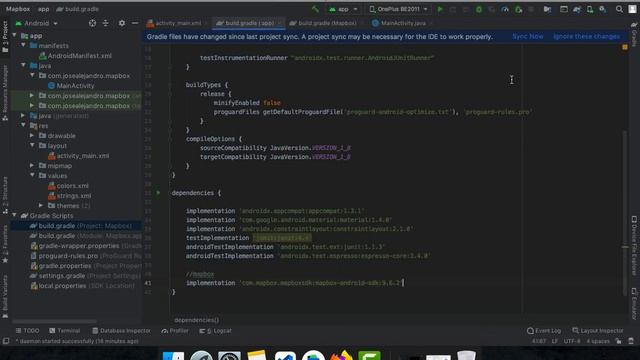Screen dimensions: 640x360
Task: Open the Profiler tool window button
Action: point(175,331)
